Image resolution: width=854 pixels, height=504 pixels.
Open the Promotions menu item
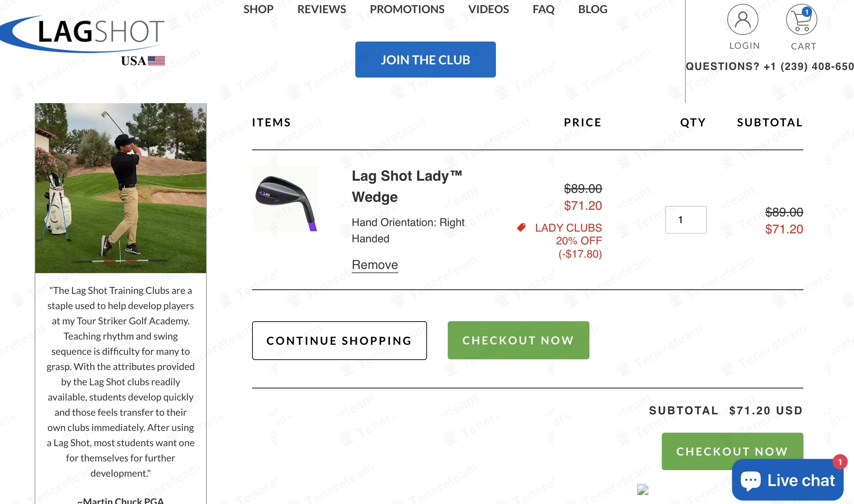coord(407,9)
